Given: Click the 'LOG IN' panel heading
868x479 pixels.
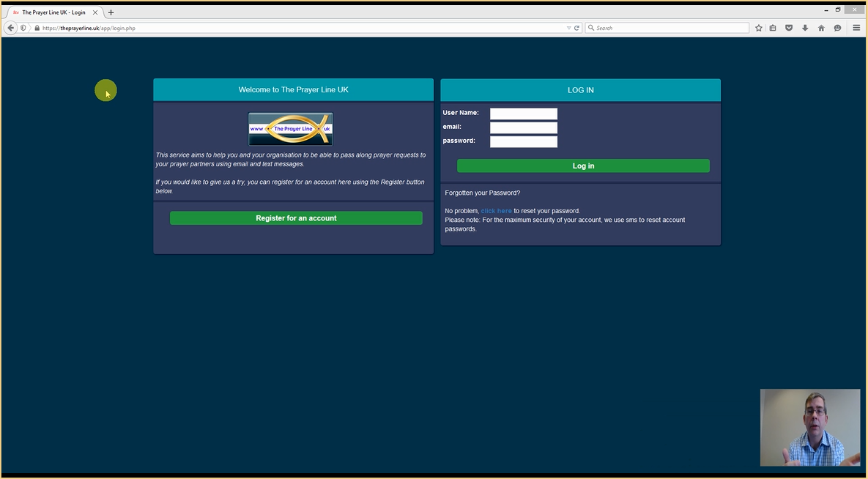Looking at the screenshot, I should tap(581, 90).
